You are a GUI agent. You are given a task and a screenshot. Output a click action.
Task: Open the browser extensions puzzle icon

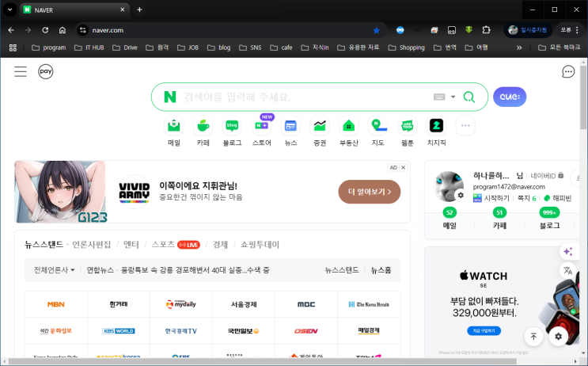486,30
